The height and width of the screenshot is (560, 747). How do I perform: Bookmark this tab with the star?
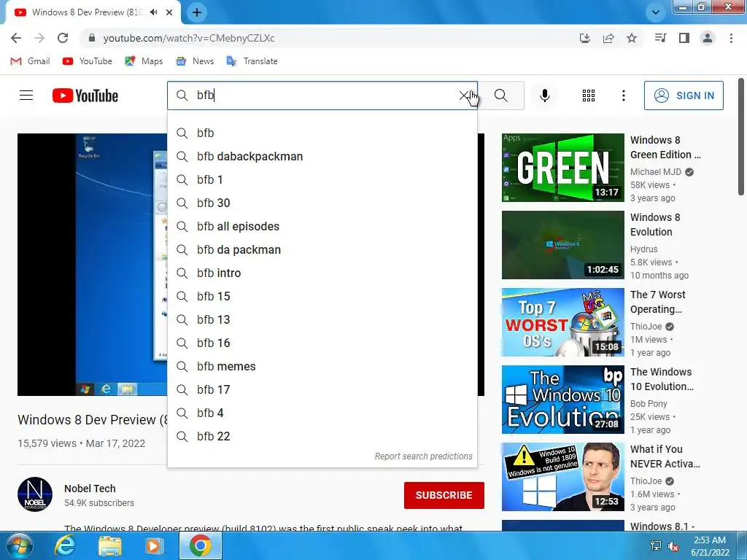tap(632, 38)
